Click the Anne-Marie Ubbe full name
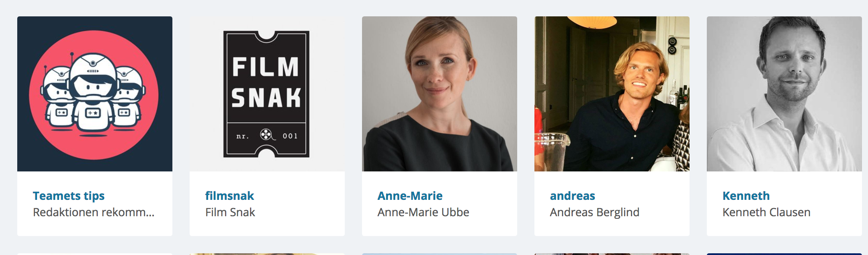Viewport: 868px width, 255px height. pyautogui.click(x=423, y=212)
